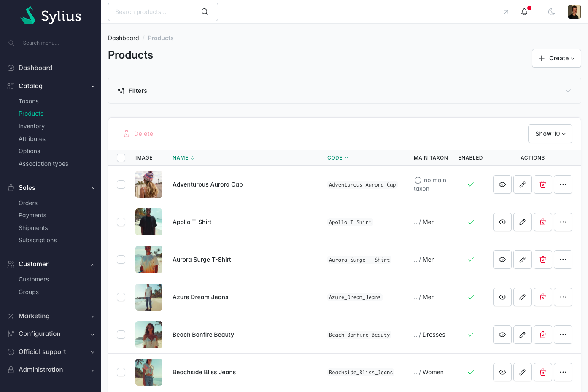Click the search magnifier button
Viewport: 588px width, 392px height.
[205, 12]
